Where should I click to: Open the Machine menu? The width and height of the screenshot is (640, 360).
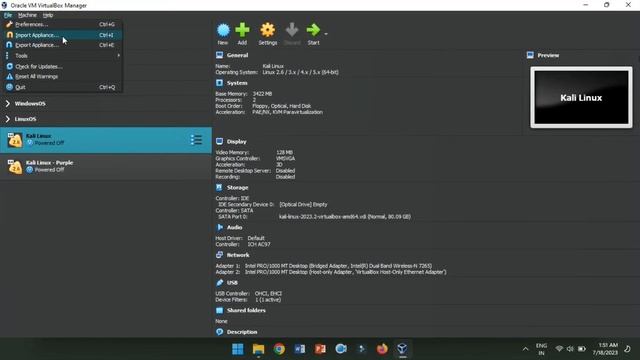coord(27,15)
